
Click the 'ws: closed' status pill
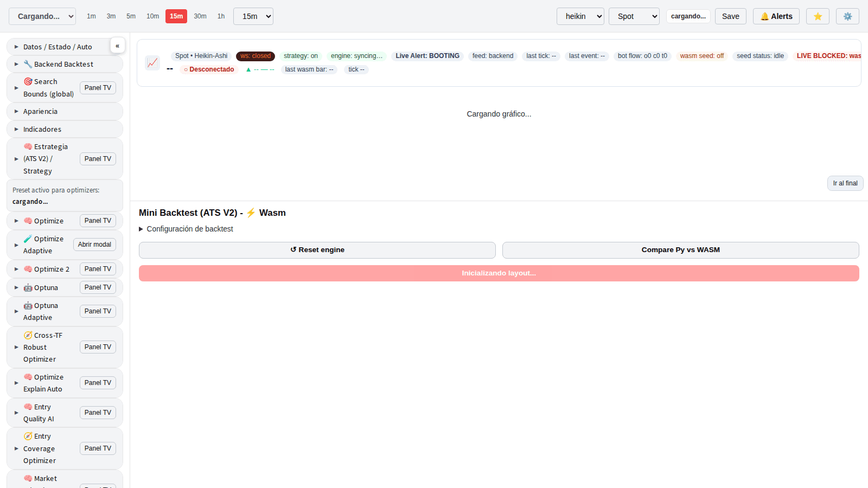click(x=255, y=56)
